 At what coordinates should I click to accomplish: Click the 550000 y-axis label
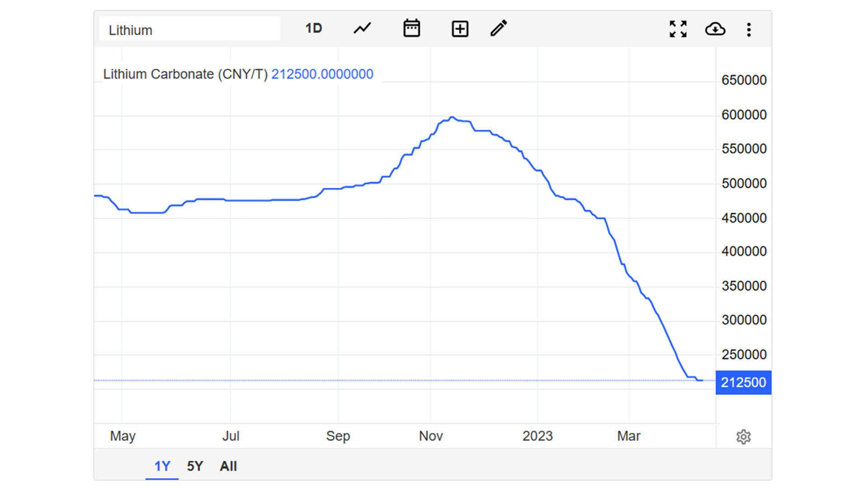coord(744,149)
